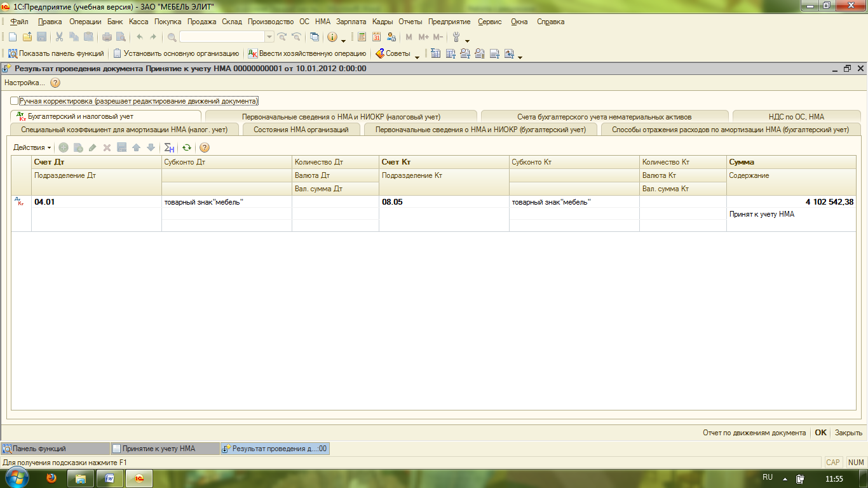868x488 pixels.
Task: Click the Cut scissors icon
Action: tap(59, 37)
